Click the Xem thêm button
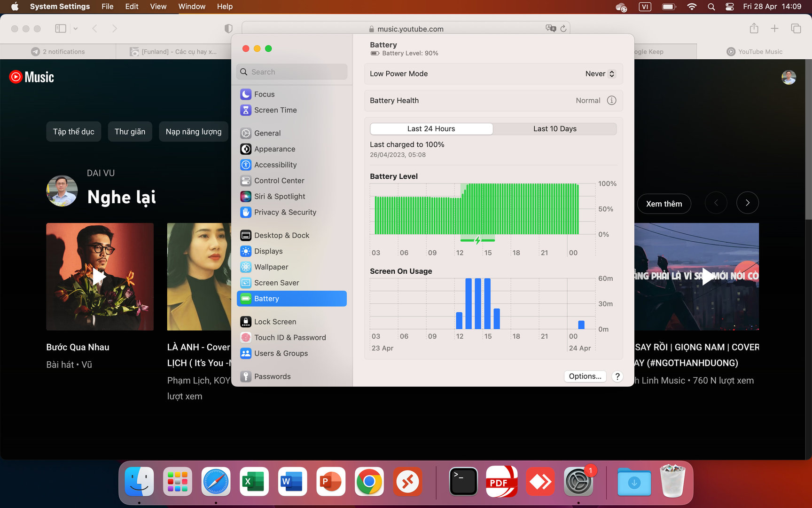812x508 pixels. (664, 204)
